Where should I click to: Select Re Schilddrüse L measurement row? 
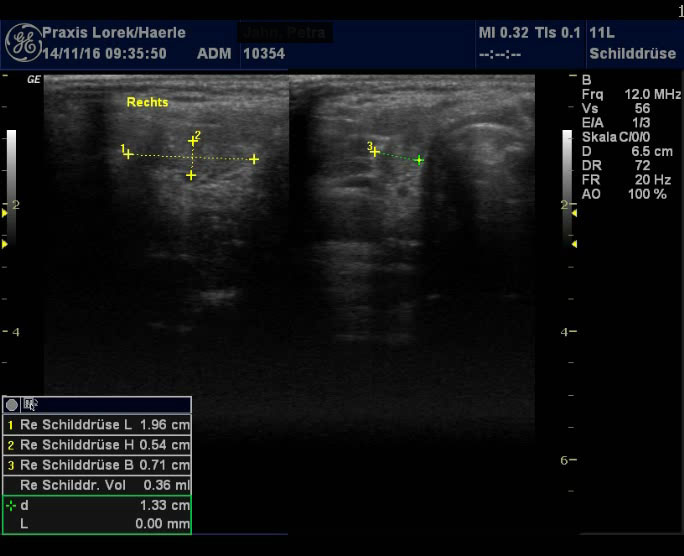[97, 425]
